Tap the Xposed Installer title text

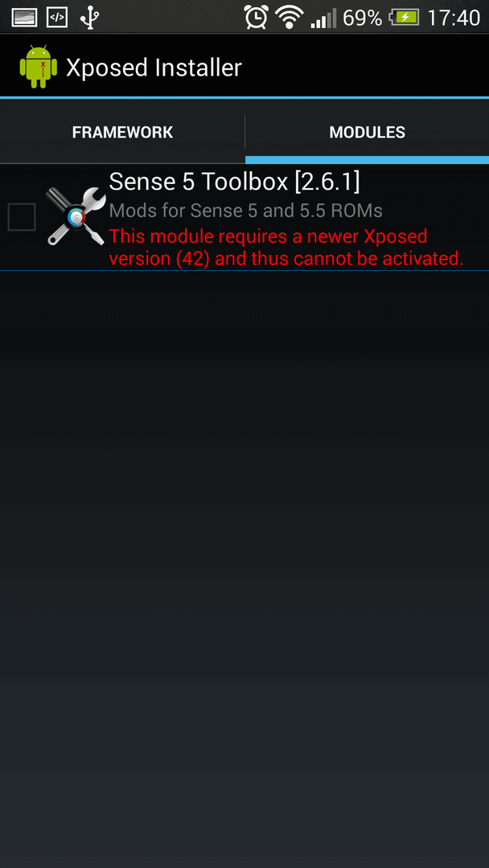[154, 68]
